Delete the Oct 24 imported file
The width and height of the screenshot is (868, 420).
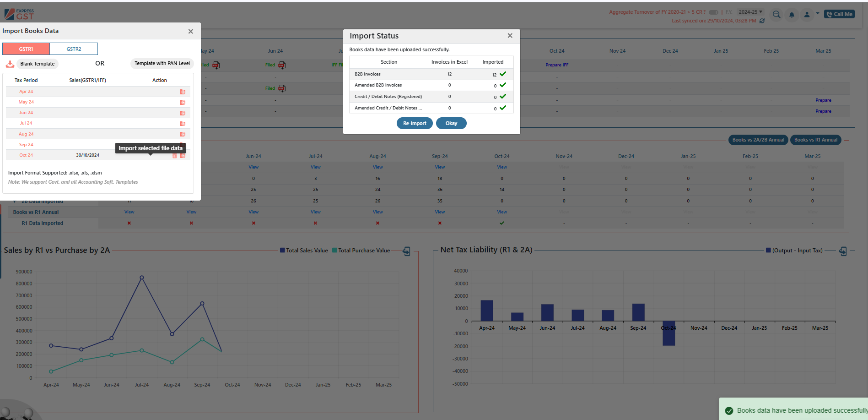pos(174,156)
